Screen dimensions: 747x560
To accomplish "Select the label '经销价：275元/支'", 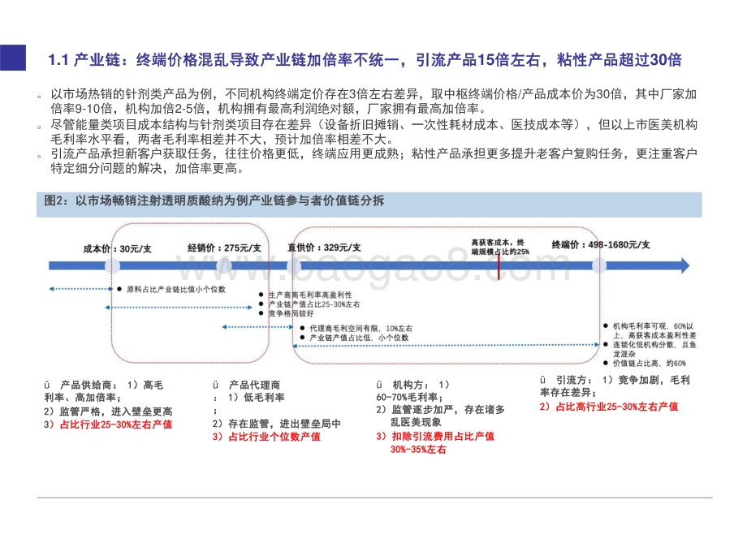I will tap(224, 248).
